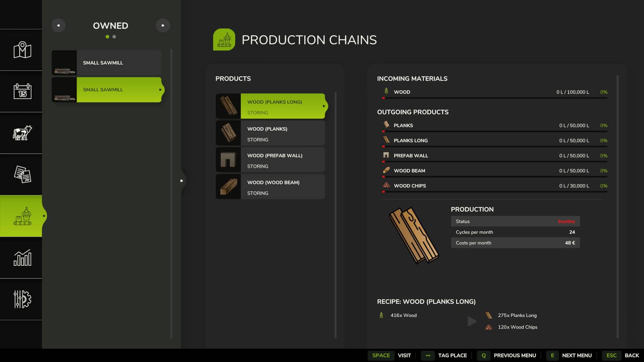Switch to Next Menu
Image resolution: width=644 pixels, height=362 pixels.
click(x=569, y=356)
